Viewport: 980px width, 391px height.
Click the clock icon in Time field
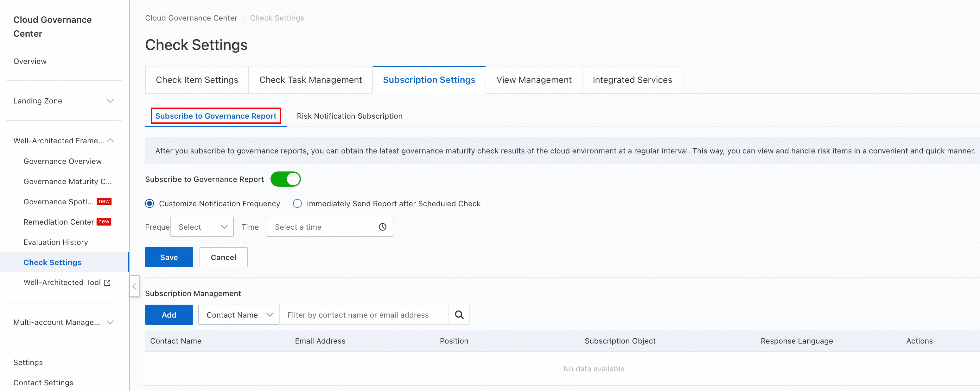point(382,227)
